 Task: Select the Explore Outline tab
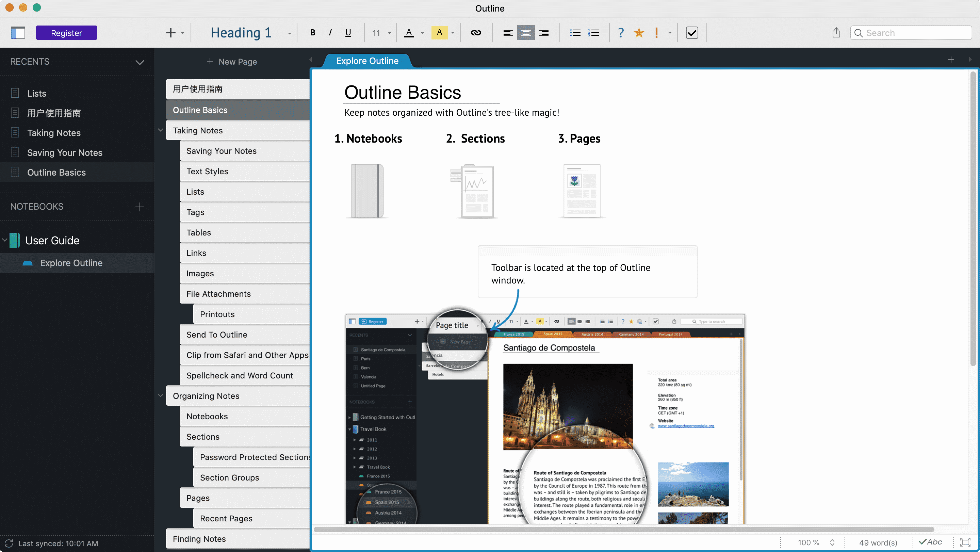pyautogui.click(x=367, y=61)
